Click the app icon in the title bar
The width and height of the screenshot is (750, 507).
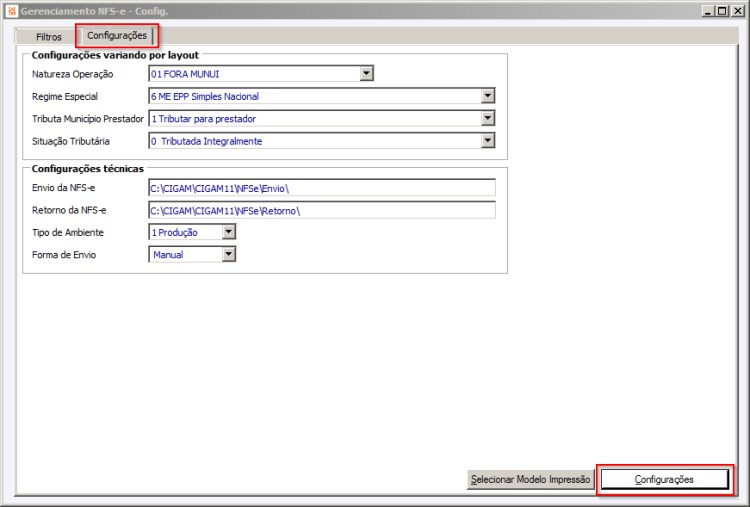(12, 11)
